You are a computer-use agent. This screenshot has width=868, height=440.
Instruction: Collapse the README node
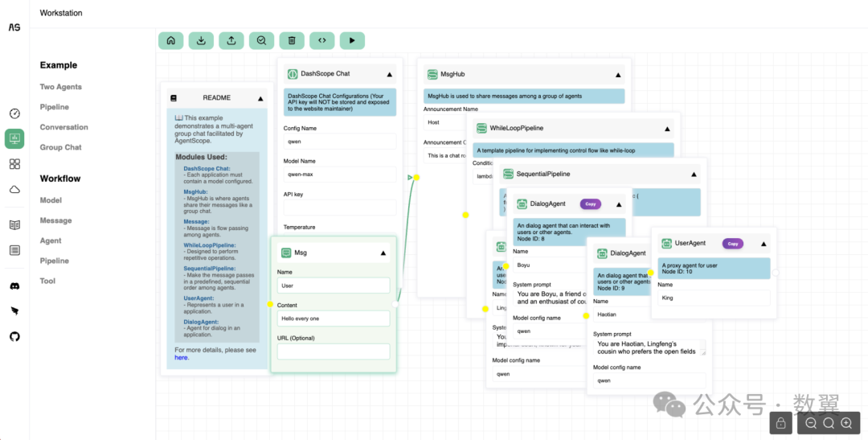coord(260,98)
